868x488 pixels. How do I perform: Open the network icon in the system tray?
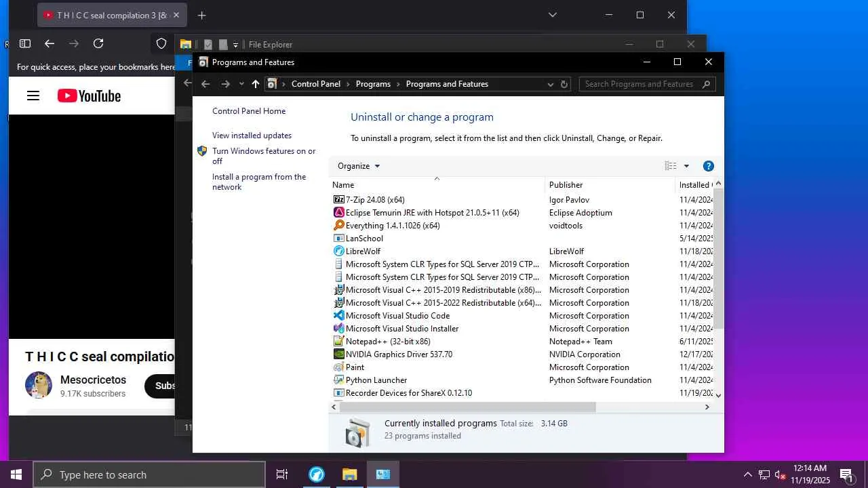pos(764,474)
